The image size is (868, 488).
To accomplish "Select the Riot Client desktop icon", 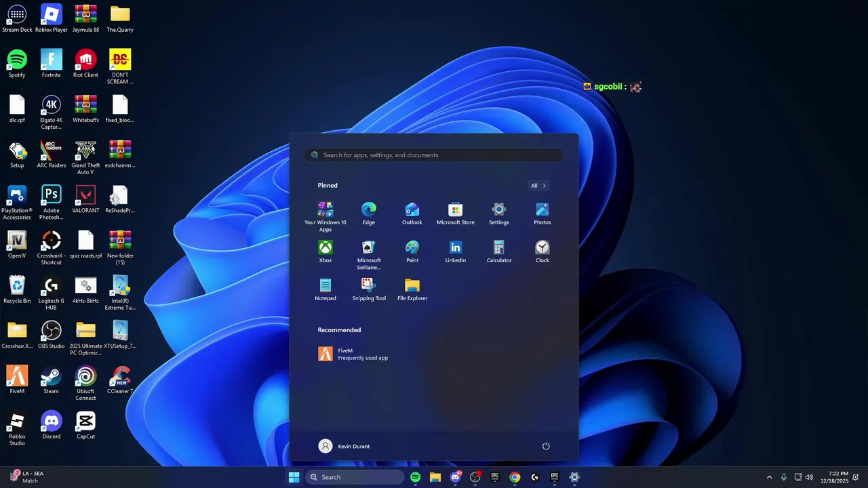I will pos(85,64).
